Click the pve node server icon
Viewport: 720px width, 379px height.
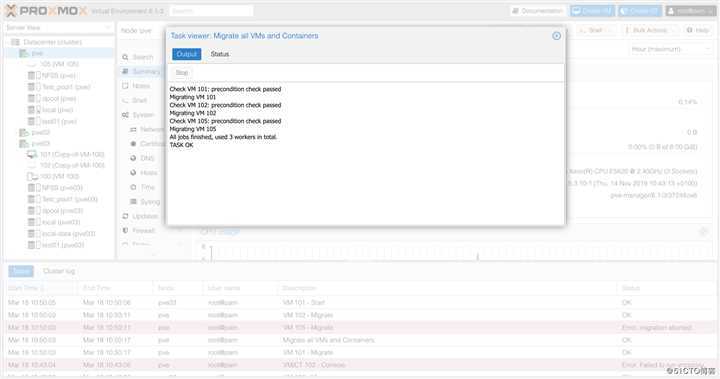click(24, 53)
